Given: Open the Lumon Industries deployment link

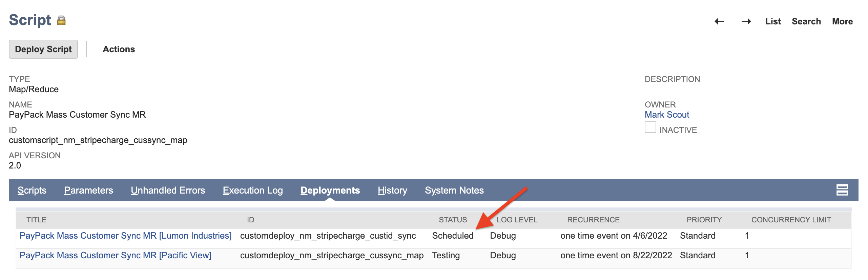Looking at the screenshot, I should pyautogui.click(x=126, y=236).
